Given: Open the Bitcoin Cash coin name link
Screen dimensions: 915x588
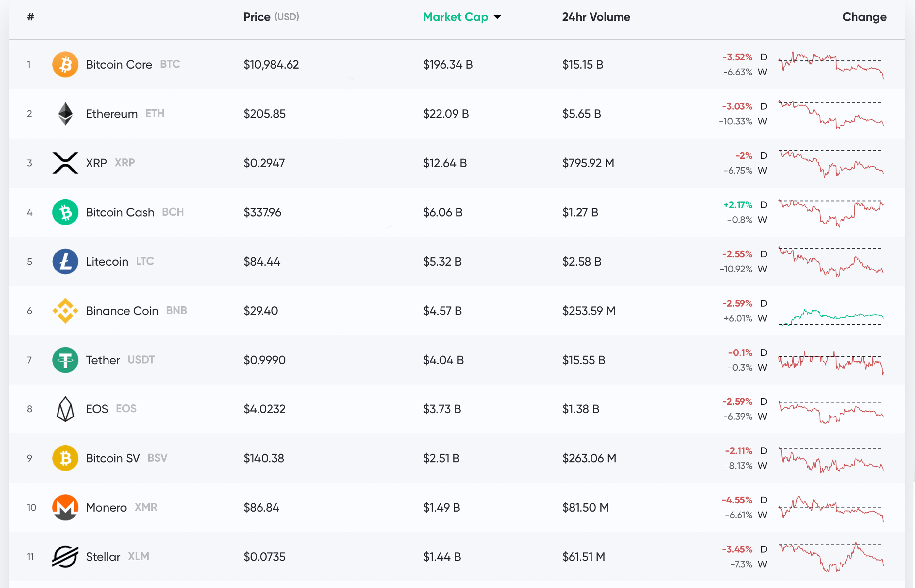Looking at the screenshot, I should tap(120, 212).
